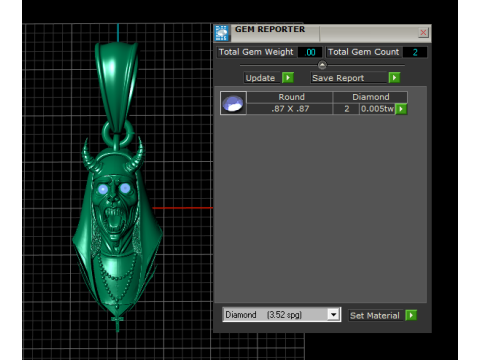Click the 'Total Gem Weight' label
The height and width of the screenshot is (360, 480).
[256, 52]
